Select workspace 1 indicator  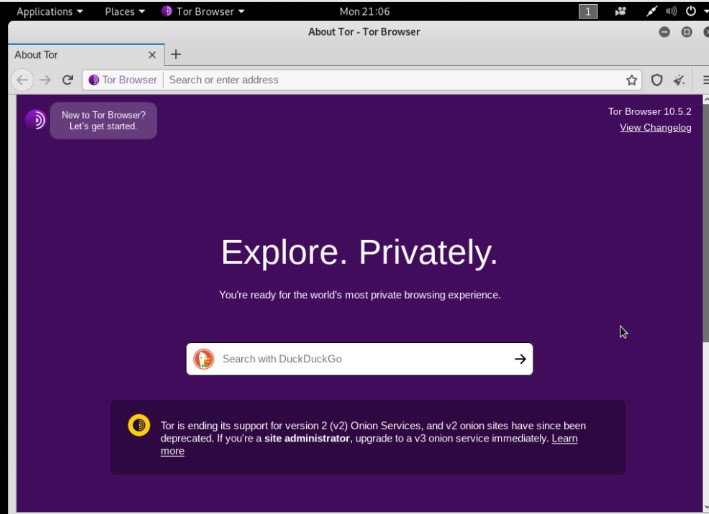click(x=588, y=12)
